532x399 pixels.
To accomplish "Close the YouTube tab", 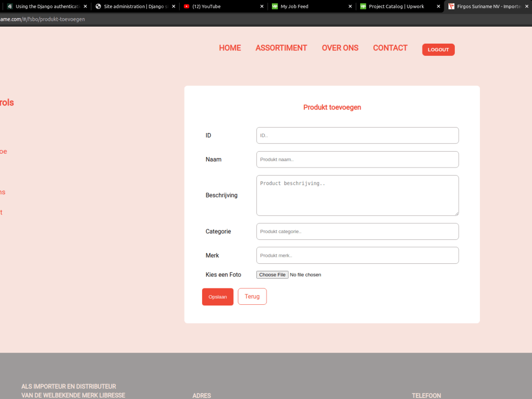I will click(262, 6).
